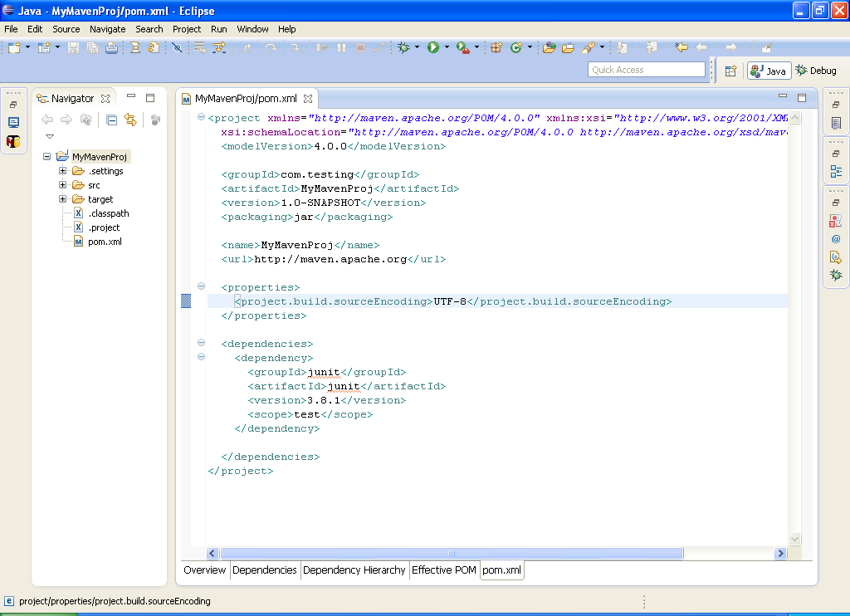Open the Run button dropdown arrow
The height and width of the screenshot is (616, 850).
click(x=447, y=47)
